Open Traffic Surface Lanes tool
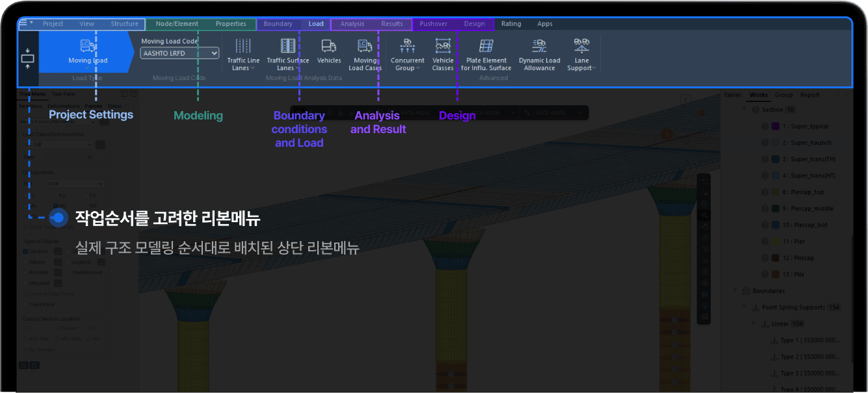Image resolution: width=868 pixels, height=393 pixels. [288, 55]
